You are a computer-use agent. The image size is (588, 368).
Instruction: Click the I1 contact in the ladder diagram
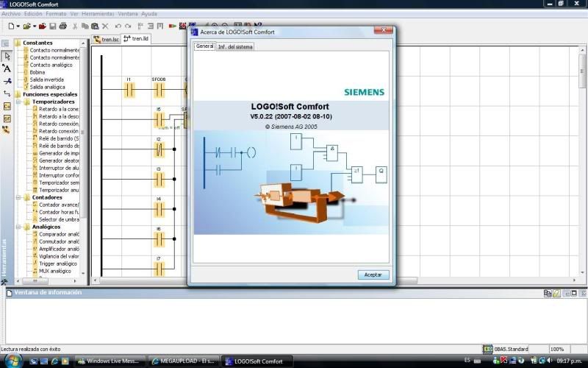coord(129,90)
